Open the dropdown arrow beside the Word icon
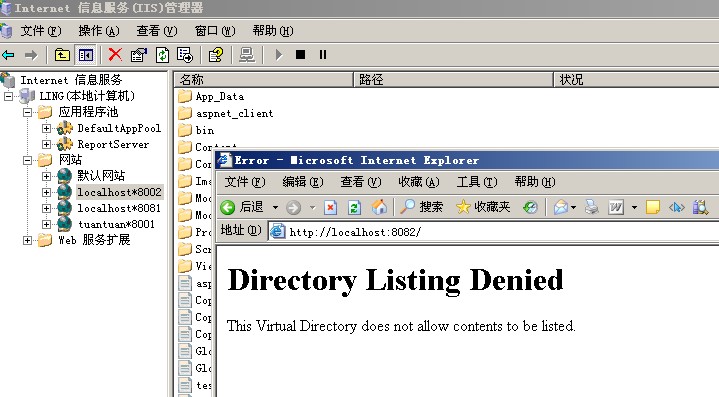719x397 pixels. 634,208
